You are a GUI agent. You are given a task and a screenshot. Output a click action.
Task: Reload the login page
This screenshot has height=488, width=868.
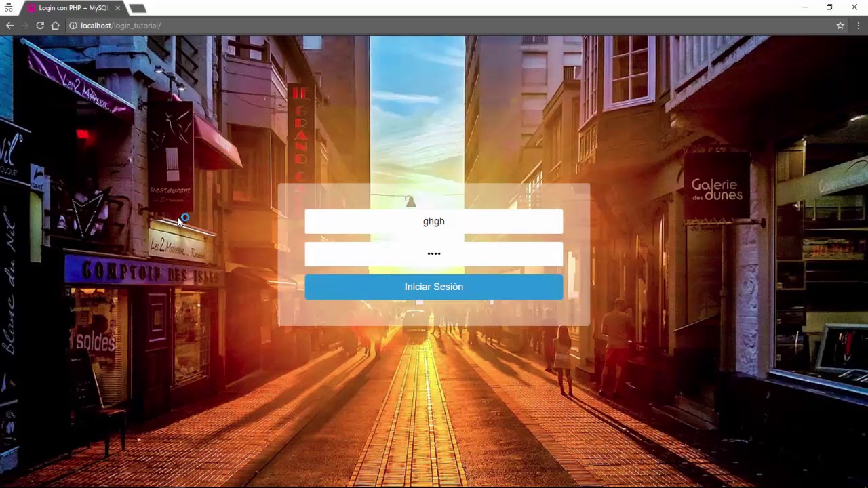40,26
